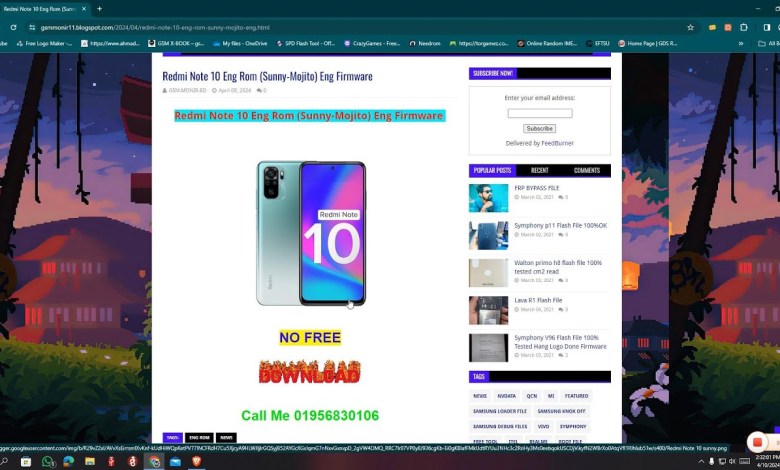780x470 pixels.
Task: Bookmark this page with the star icon
Action: [x=690, y=27]
